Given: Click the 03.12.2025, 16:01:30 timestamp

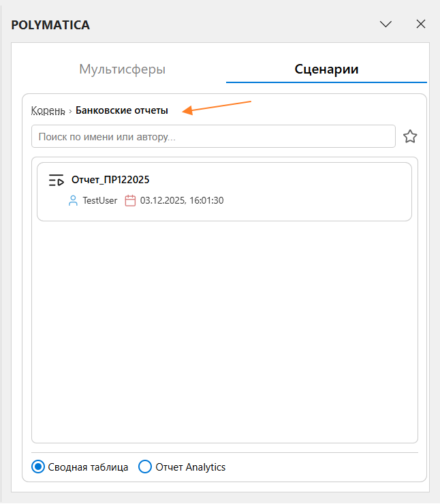Looking at the screenshot, I should pos(182,201).
